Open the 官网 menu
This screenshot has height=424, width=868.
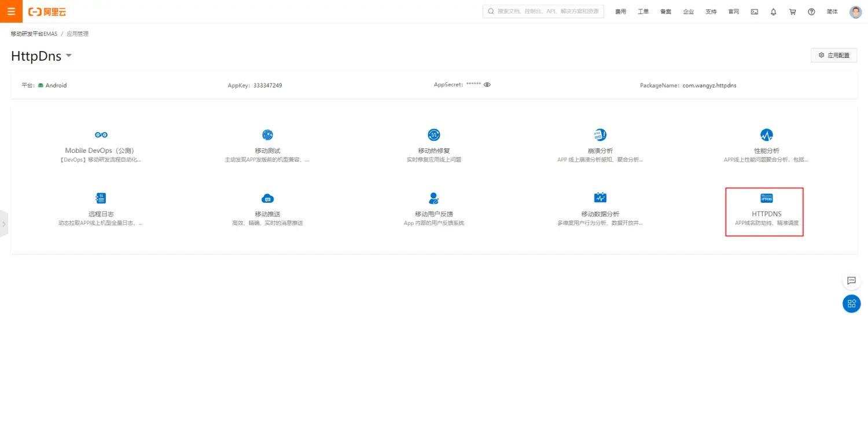pyautogui.click(x=733, y=12)
